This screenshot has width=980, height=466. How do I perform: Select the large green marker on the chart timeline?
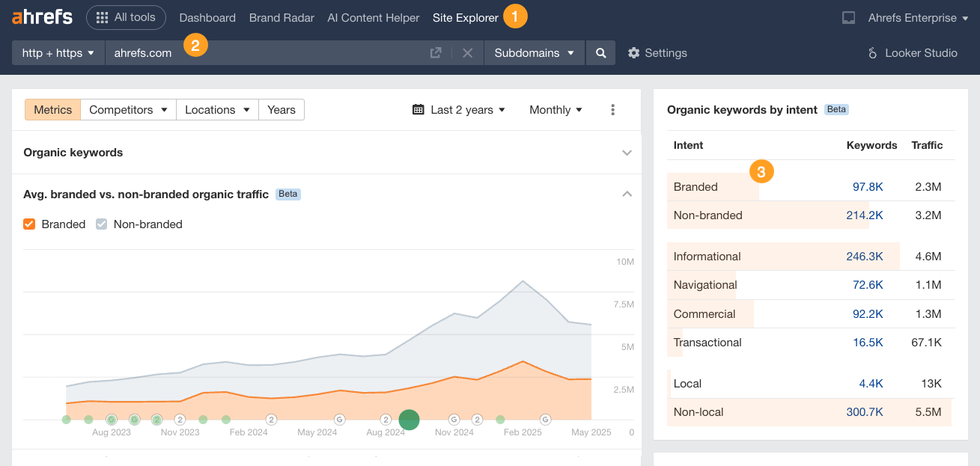tap(409, 420)
